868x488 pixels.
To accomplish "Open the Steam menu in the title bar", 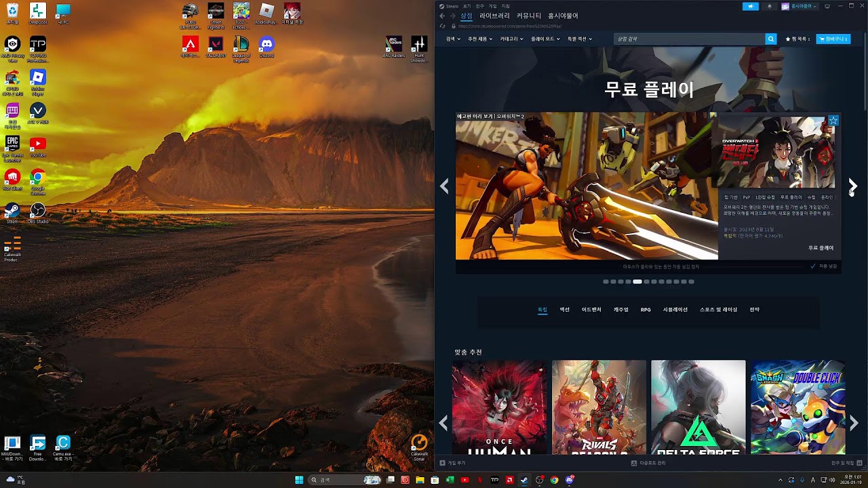I will (450, 6).
